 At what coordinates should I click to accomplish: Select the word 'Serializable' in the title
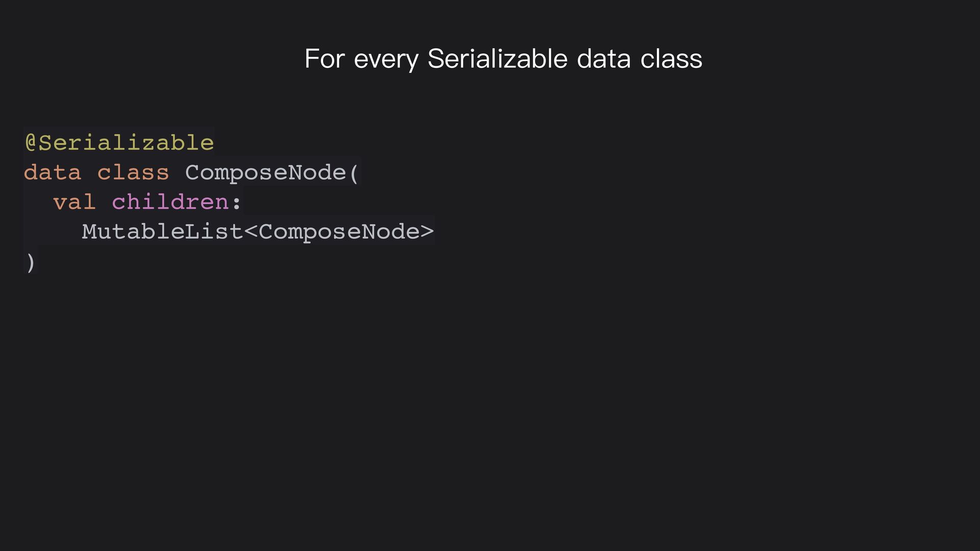coord(498,58)
